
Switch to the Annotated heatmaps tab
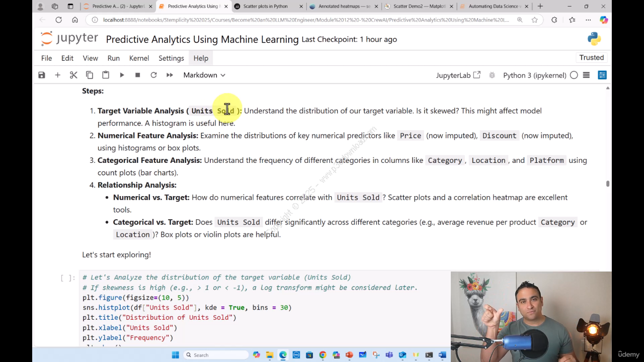click(x=344, y=6)
